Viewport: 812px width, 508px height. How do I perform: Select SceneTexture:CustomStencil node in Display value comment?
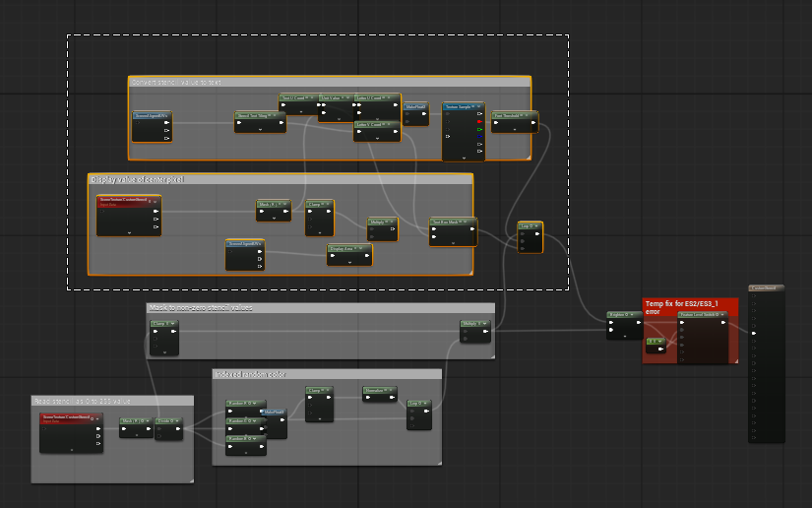pyautogui.click(x=129, y=216)
